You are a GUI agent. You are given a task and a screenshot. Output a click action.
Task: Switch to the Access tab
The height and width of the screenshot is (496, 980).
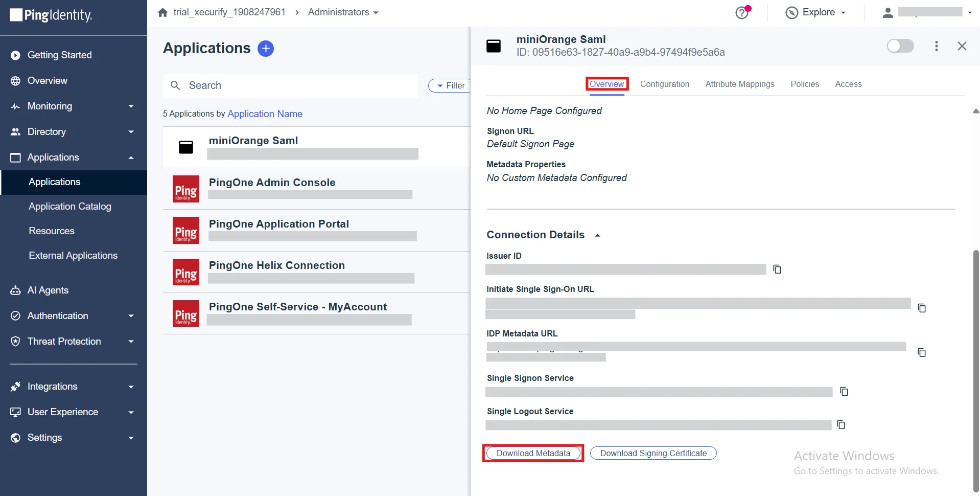pyautogui.click(x=848, y=84)
